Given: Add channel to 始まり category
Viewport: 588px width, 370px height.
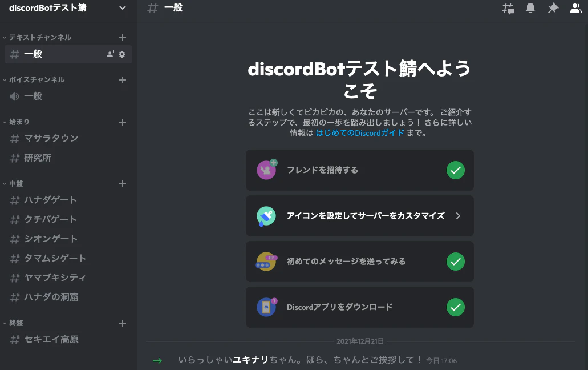Looking at the screenshot, I should pyautogui.click(x=122, y=122).
